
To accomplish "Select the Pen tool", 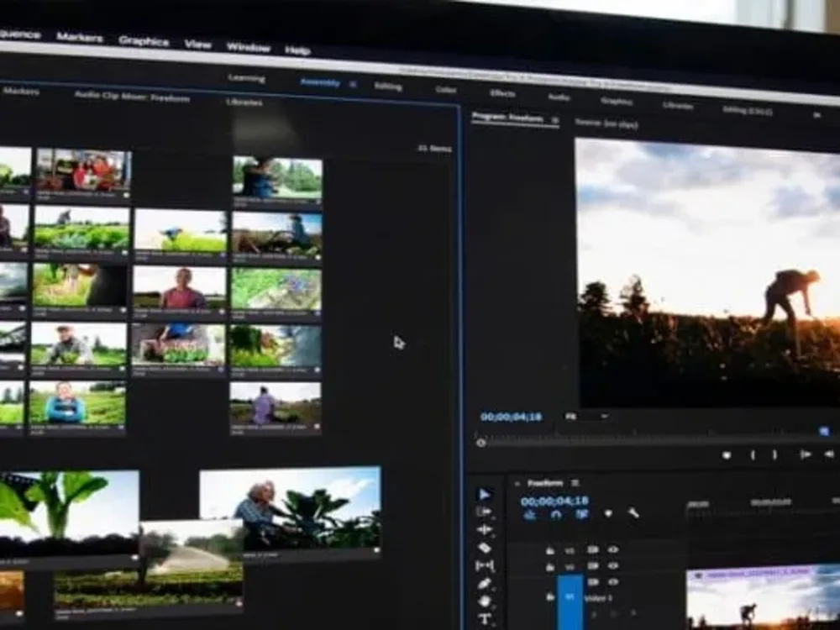I will pos(485,584).
